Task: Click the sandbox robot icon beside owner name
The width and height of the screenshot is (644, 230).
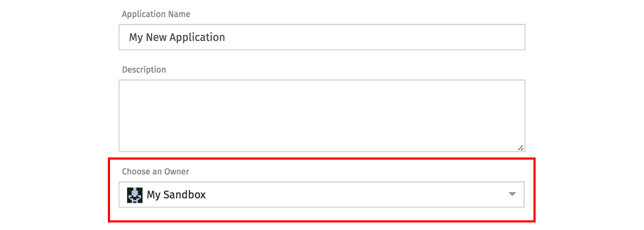Action: tap(134, 195)
